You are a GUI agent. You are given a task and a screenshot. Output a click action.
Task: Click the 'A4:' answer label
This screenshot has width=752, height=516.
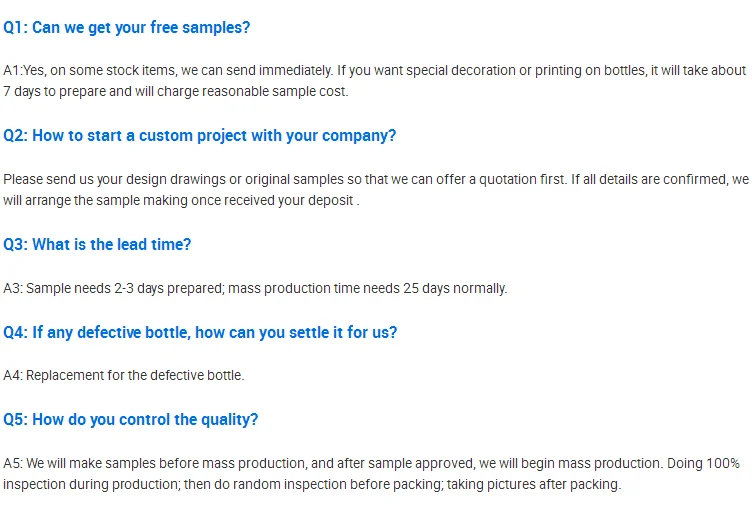point(12,376)
